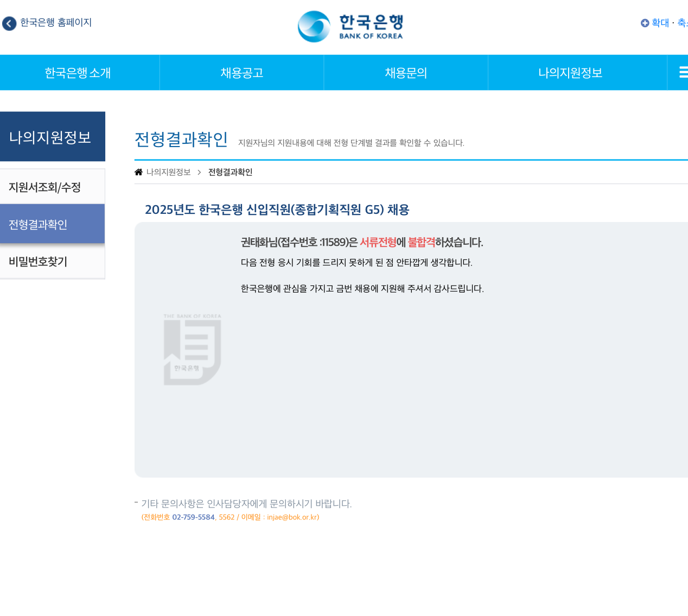
Task: Open the 채용공고 menu
Action: [242, 73]
